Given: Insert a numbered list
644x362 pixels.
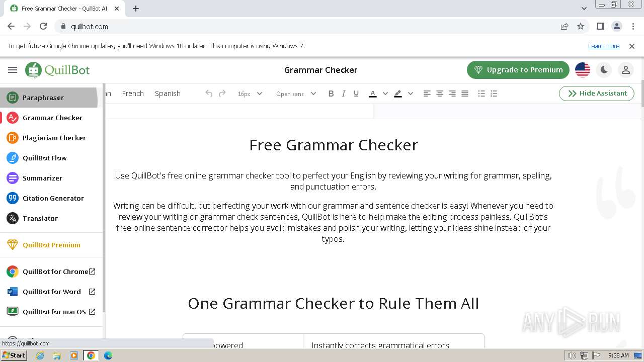Looking at the screenshot, I should pos(494,94).
